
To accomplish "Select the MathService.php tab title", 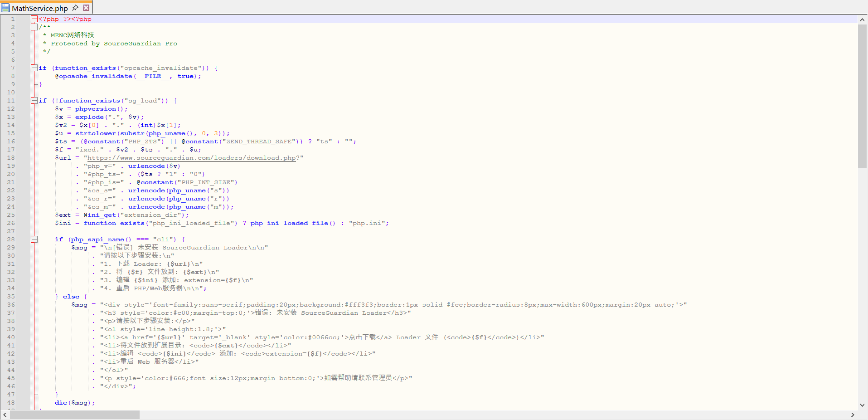I will tap(40, 8).
